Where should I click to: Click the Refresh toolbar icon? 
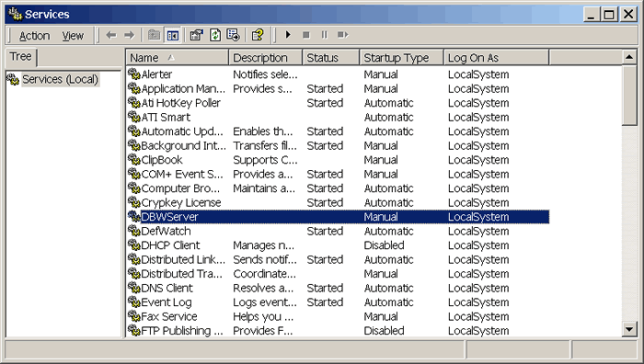pyautogui.click(x=215, y=35)
